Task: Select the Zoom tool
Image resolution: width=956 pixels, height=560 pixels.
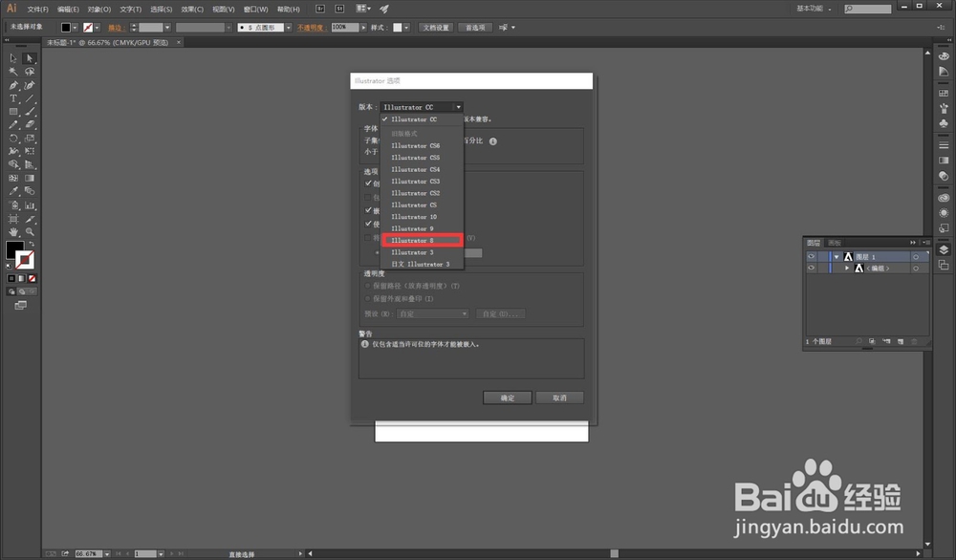Action: coord(30,232)
